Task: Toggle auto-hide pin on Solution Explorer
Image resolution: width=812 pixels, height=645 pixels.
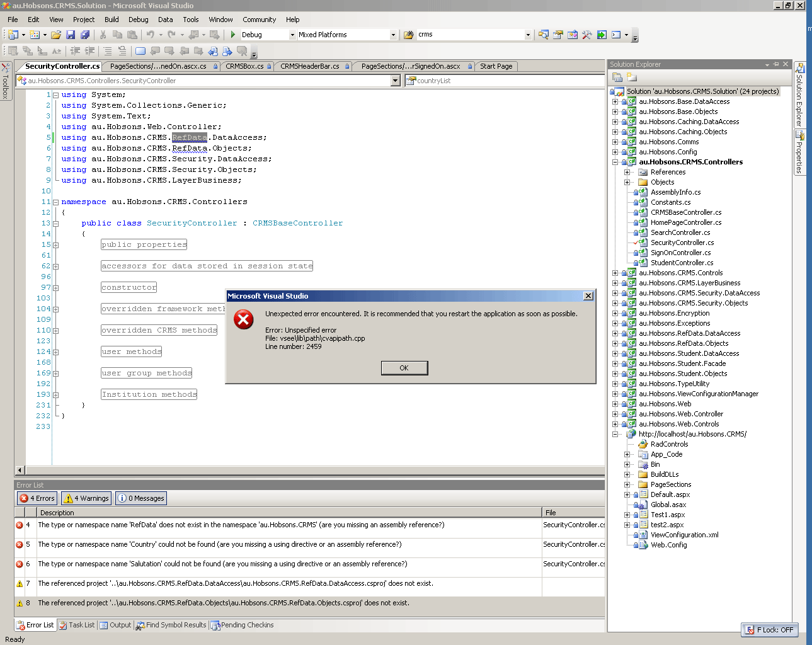Action: click(776, 64)
